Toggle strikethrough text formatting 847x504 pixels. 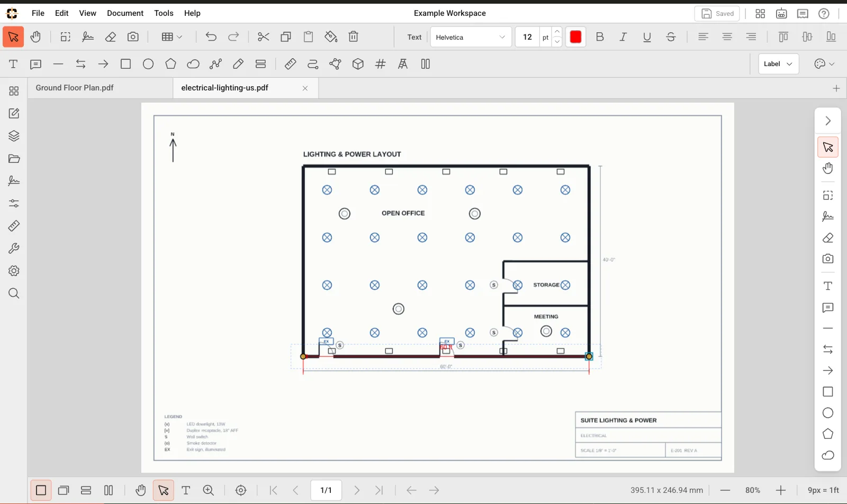[671, 37]
